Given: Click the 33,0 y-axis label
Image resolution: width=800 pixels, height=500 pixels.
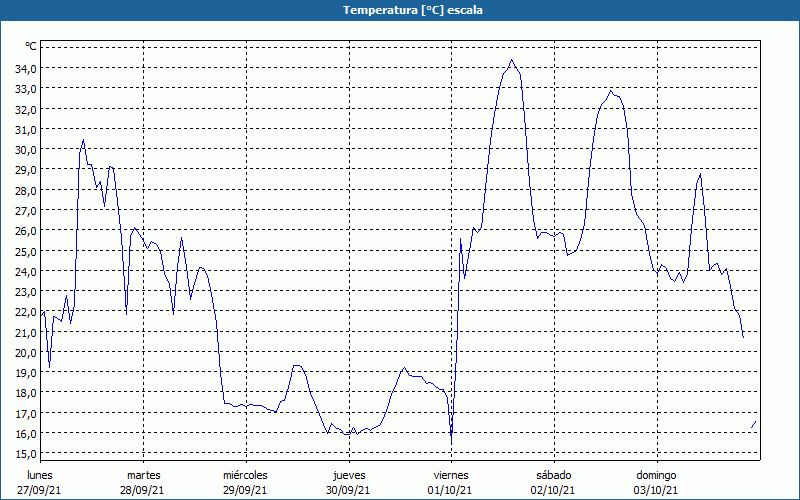Looking at the screenshot, I should click(26, 89).
